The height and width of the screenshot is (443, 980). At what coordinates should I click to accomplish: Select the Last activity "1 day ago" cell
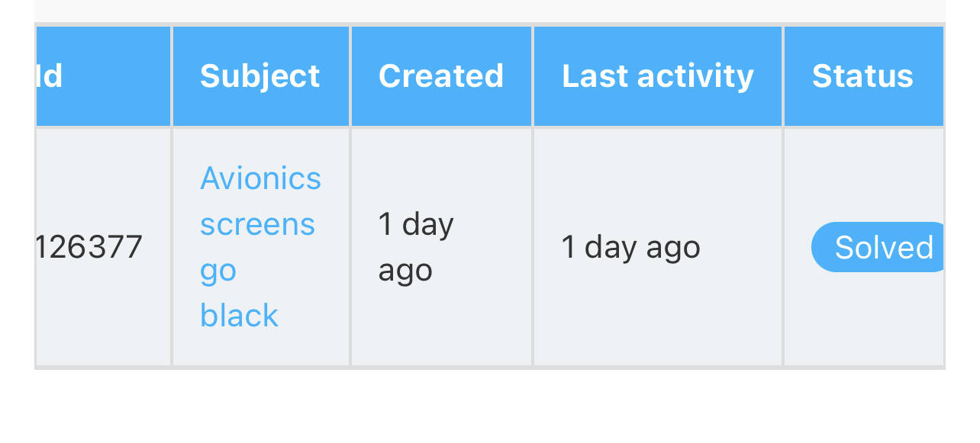(x=630, y=247)
